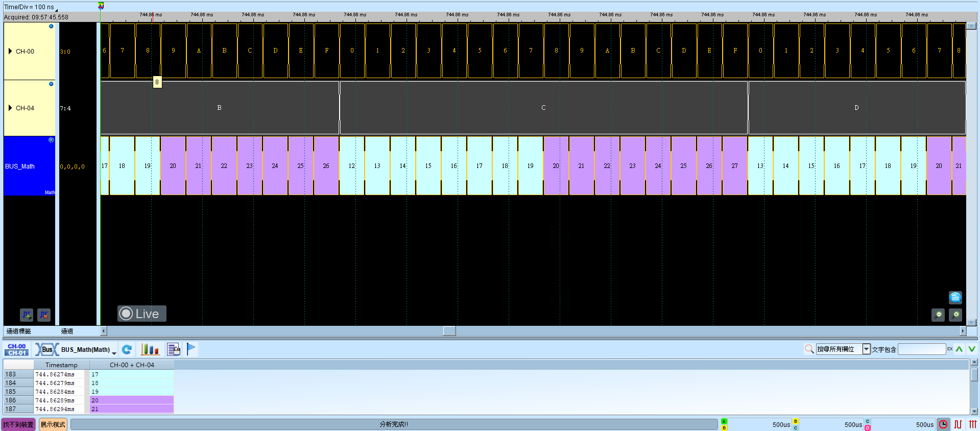The height and width of the screenshot is (431, 980).
Task: Click the progress bar showing 分析完成!!
Action: [394, 424]
